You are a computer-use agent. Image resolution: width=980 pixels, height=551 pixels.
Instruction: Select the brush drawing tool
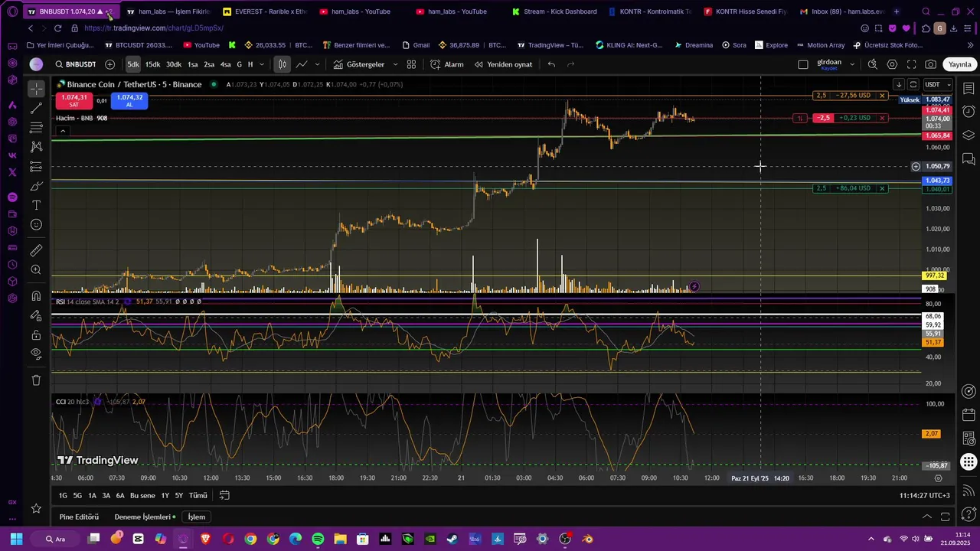(x=36, y=186)
